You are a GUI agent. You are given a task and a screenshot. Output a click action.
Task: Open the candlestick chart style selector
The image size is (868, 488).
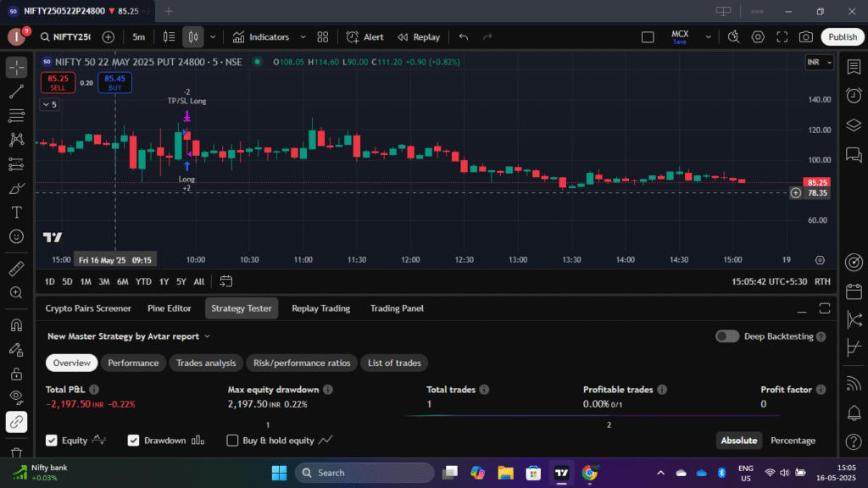pos(193,37)
